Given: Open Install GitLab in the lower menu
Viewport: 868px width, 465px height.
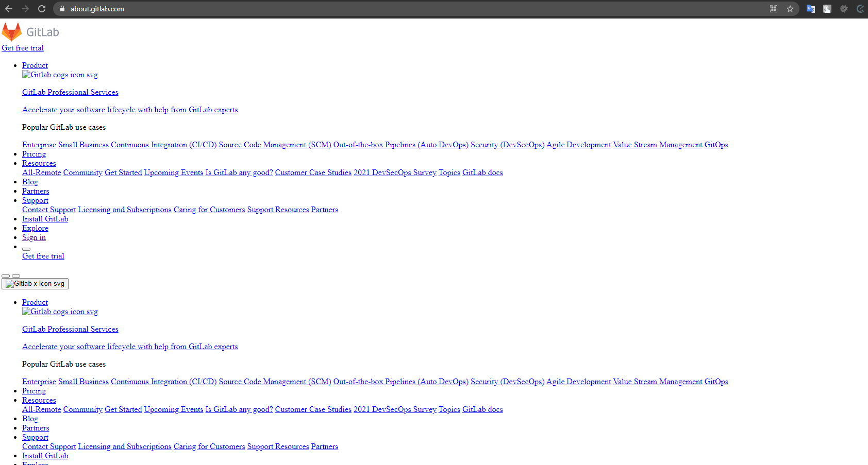Looking at the screenshot, I should pyautogui.click(x=45, y=456).
